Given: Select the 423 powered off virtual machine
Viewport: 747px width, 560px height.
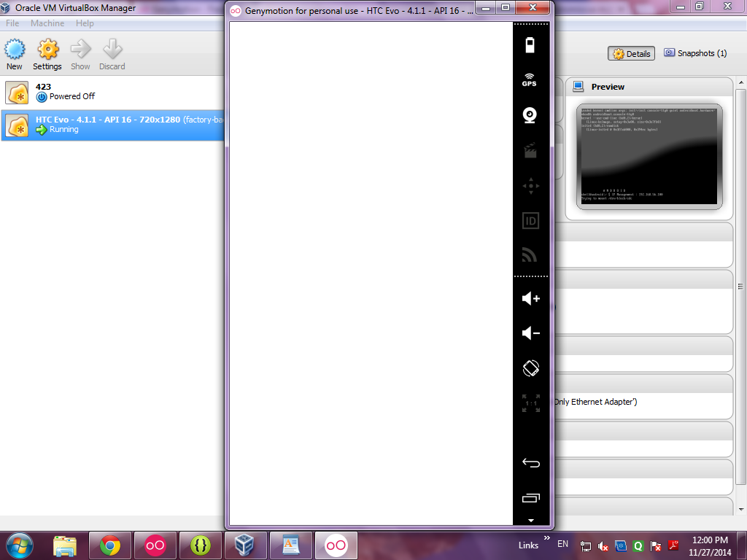Looking at the screenshot, I should (x=112, y=92).
